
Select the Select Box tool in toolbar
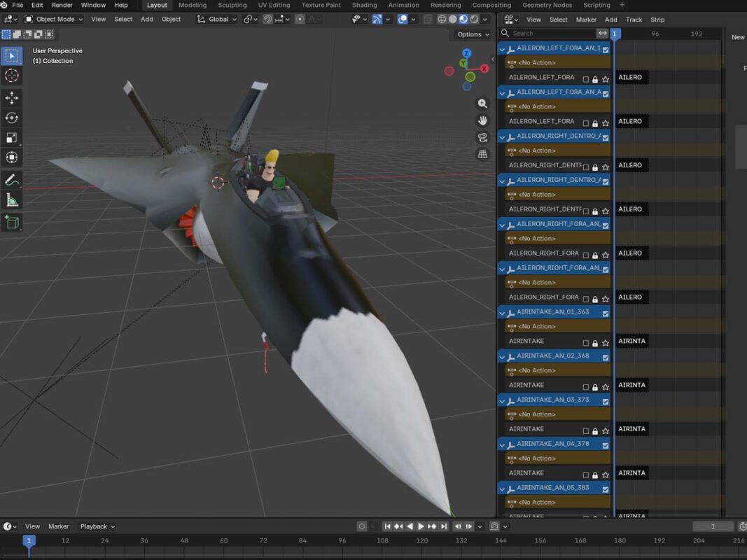12,56
